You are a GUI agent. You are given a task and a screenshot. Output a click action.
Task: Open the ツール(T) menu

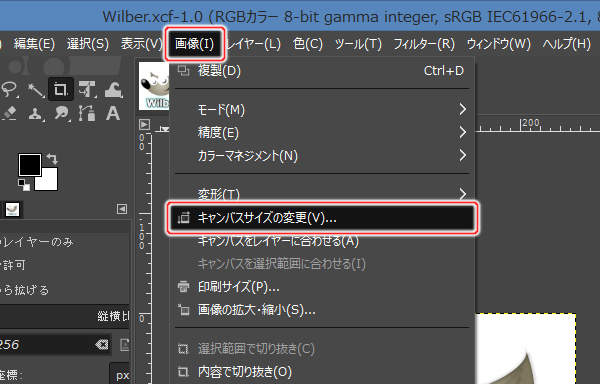[x=358, y=44]
